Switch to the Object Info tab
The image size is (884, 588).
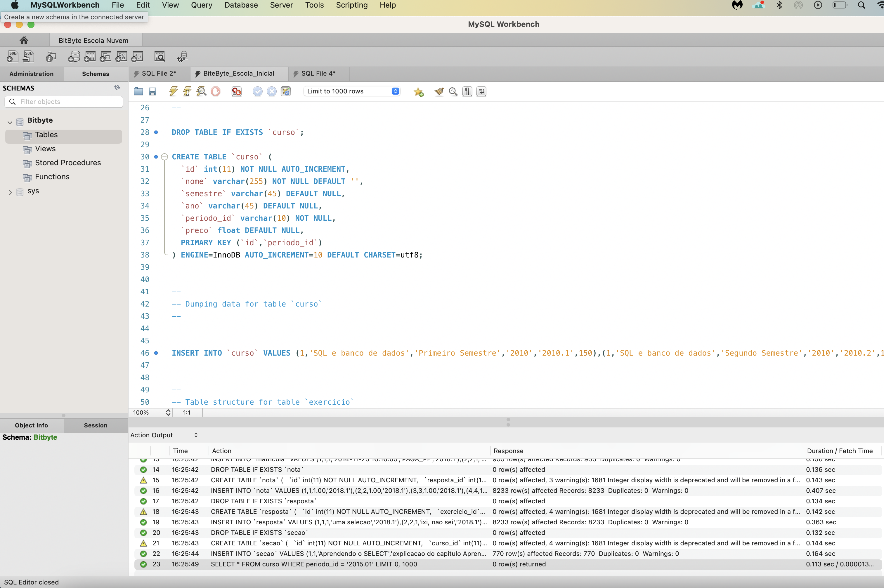[32, 425]
